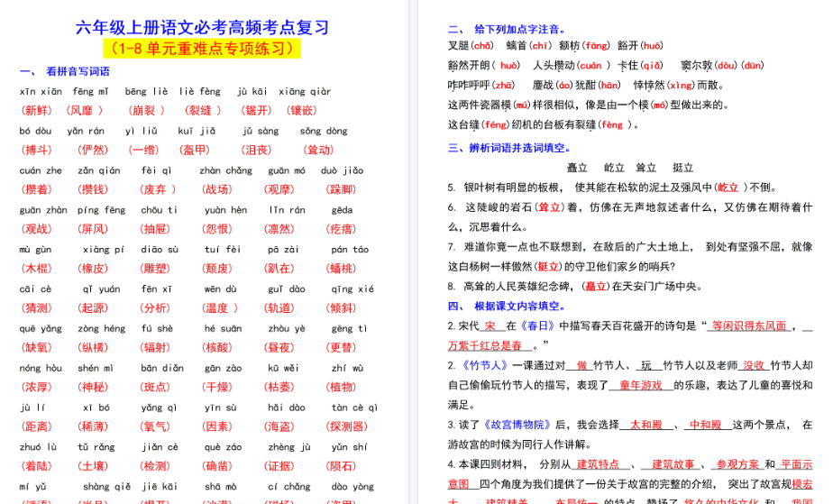
Task: Click the pinyin cuán zhe
Action: pos(41,170)
